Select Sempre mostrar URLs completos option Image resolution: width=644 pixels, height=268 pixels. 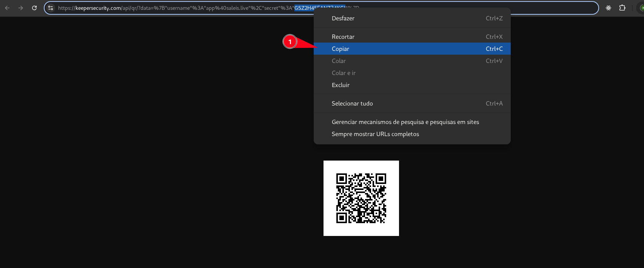[x=412, y=134]
